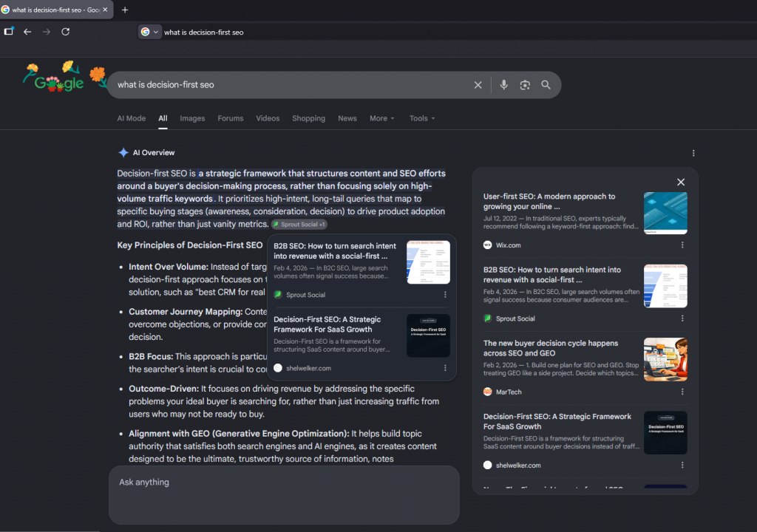
Task: Click the 'Outcome-Driven:' bullet text
Action: tap(163, 389)
